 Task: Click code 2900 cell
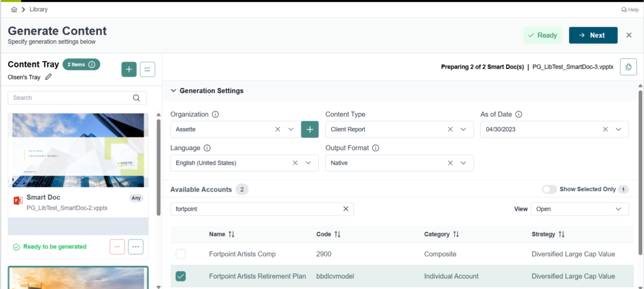pos(324,254)
